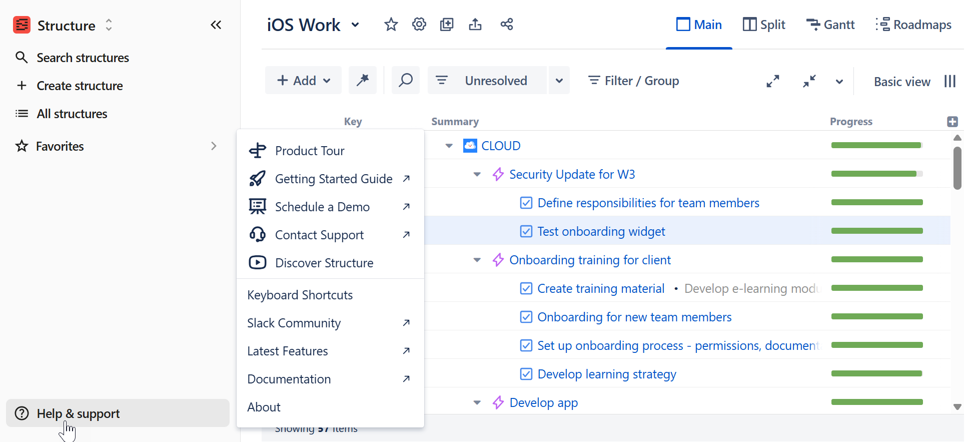Select Keyboard Shortcuts from help menu
This screenshot has height=442, width=980.
(300, 295)
